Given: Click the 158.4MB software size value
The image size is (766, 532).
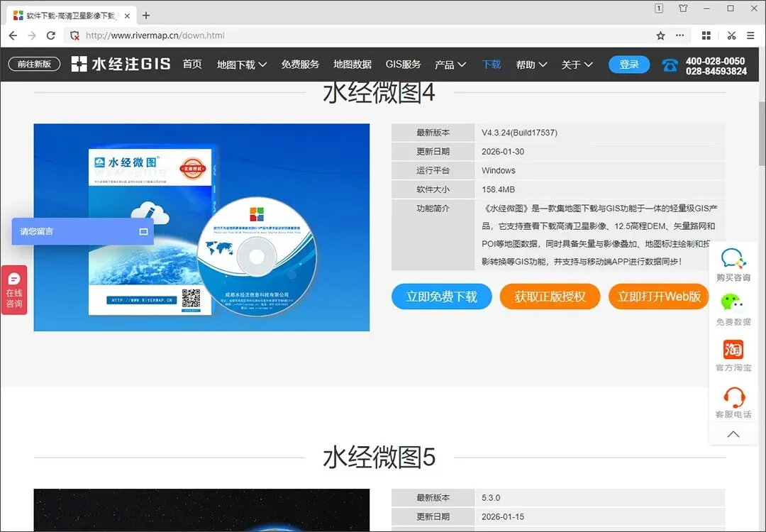Looking at the screenshot, I should pyautogui.click(x=498, y=189).
